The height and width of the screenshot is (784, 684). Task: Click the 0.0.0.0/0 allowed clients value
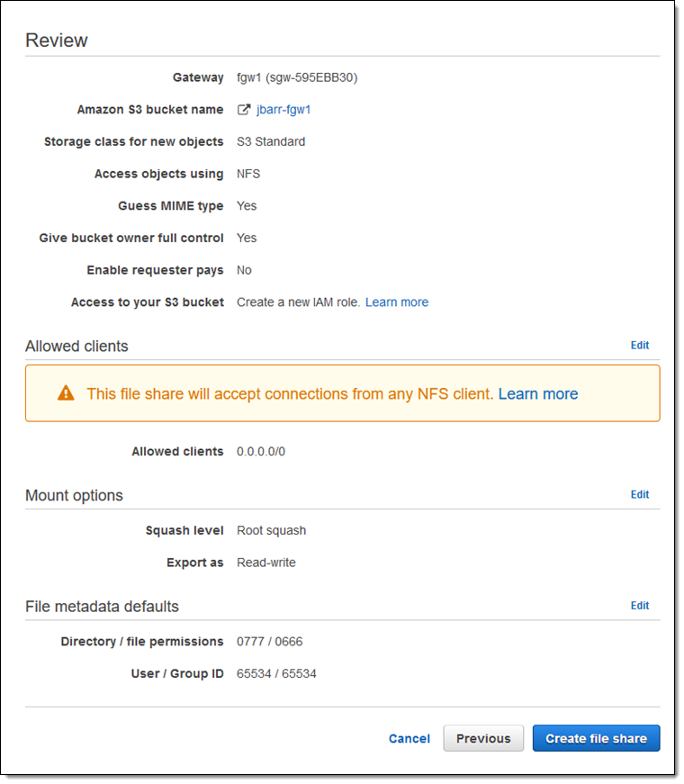point(261,451)
